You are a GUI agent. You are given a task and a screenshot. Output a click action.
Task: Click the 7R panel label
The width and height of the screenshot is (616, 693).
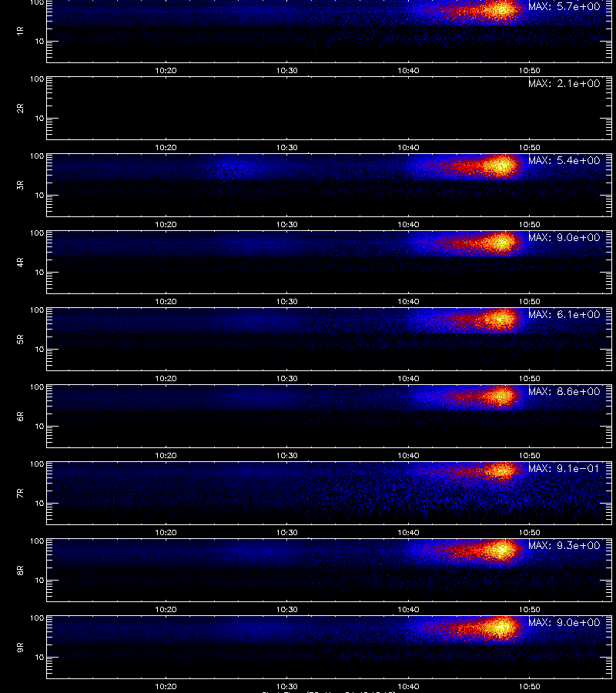click(x=20, y=494)
